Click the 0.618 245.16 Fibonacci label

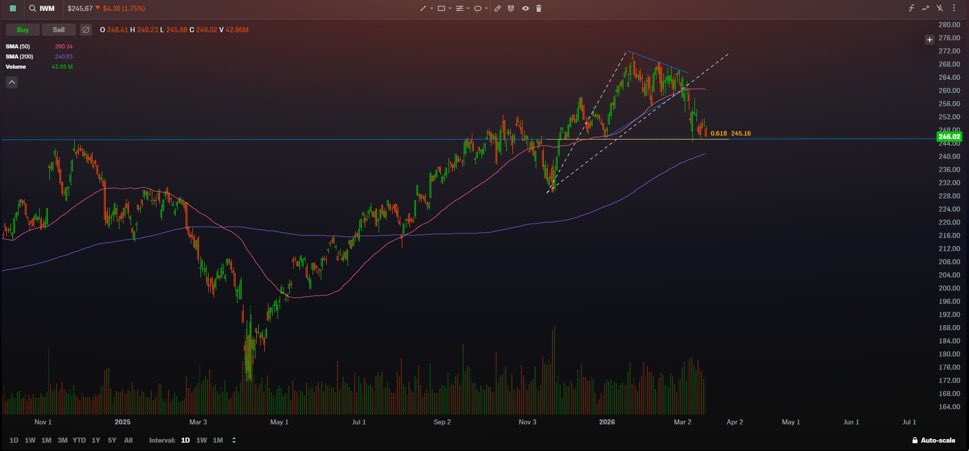click(730, 133)
